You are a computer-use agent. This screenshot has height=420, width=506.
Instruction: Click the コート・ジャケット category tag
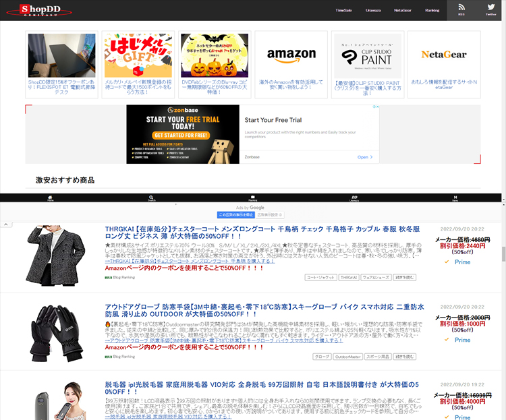[320, 277]
